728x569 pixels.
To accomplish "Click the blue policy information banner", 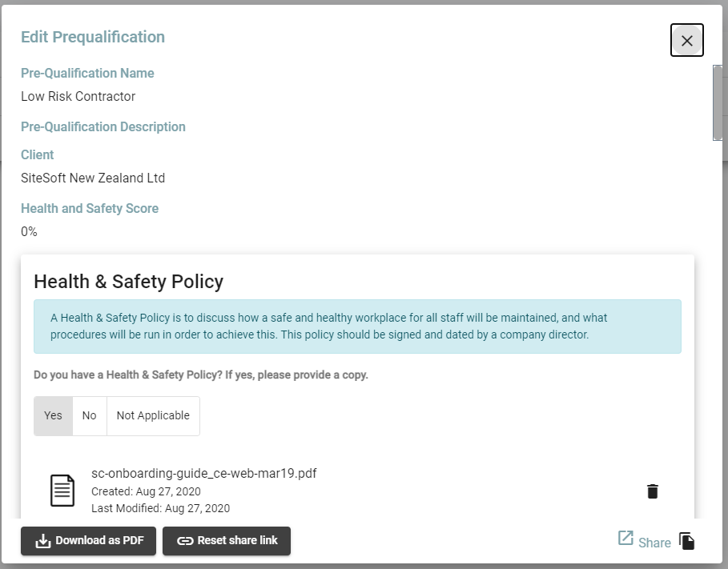I will (x=357, y=327).
